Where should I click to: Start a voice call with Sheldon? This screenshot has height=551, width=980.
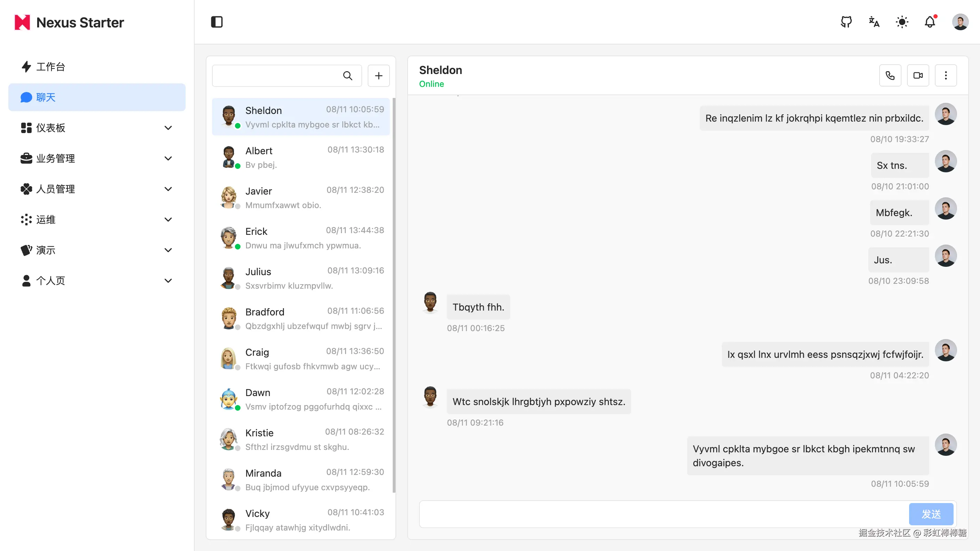pos(890,75)
